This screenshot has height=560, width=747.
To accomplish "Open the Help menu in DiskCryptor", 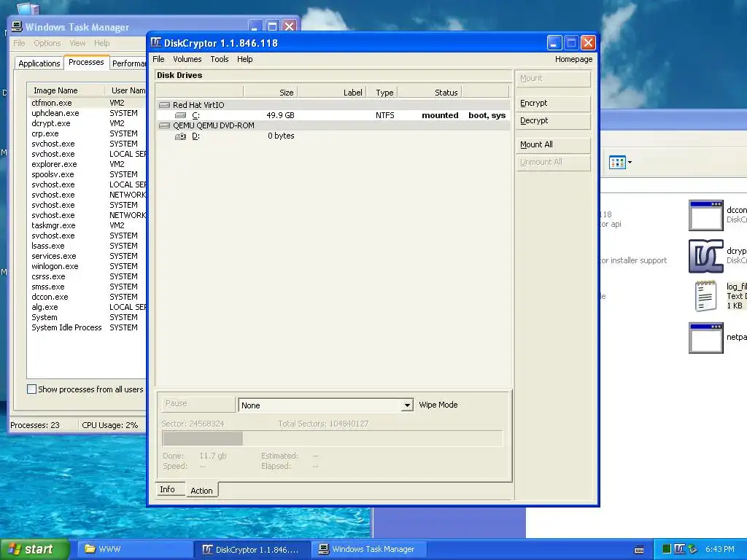I will (245, 59).
